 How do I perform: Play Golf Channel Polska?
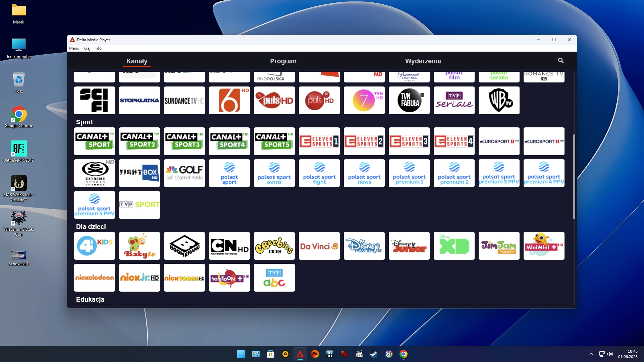point(184,173)
